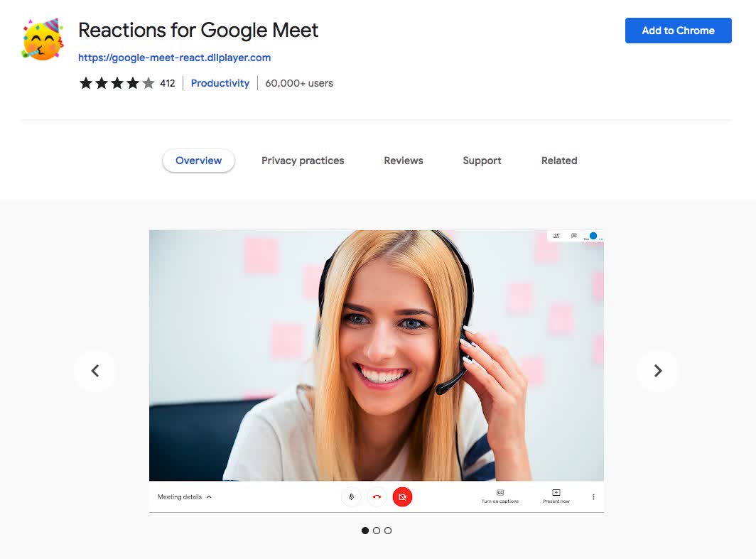Mute the microphone in the Meet toolbar
Viewport: 756px width, 559px height.
coord(352,497)
